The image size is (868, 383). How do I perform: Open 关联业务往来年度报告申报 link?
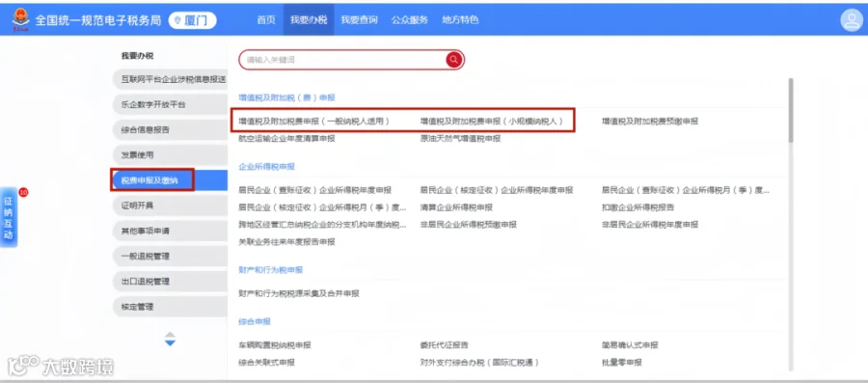[x=286, y=242]
